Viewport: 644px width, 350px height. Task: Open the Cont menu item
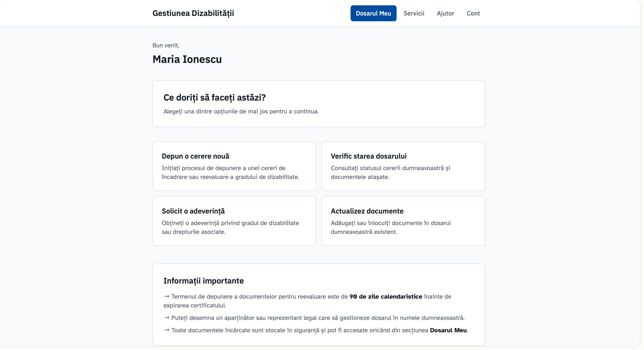473,13
